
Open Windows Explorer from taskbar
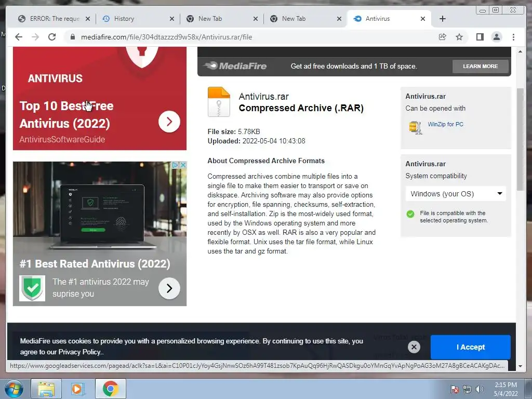[x=46, y=389]
